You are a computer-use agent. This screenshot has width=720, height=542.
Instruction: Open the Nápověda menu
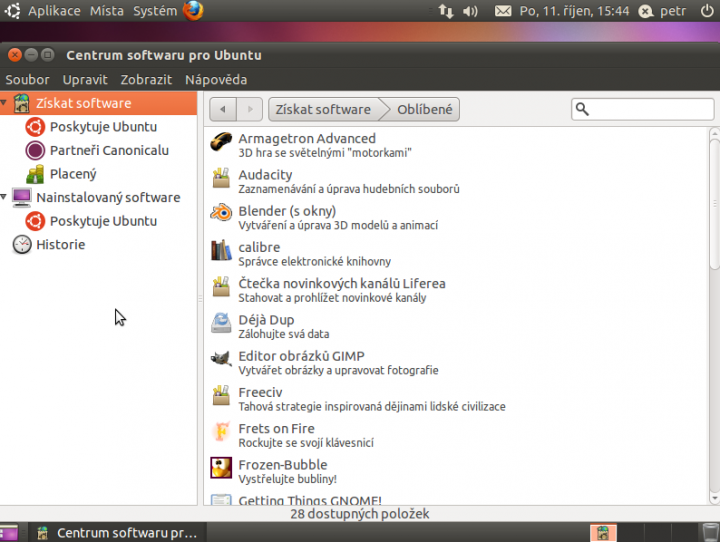pos(216,80)
